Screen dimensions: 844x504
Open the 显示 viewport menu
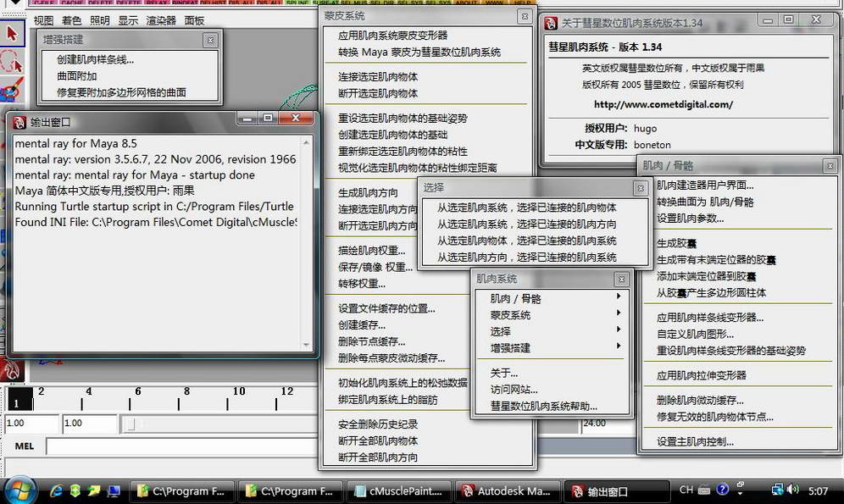128,20
